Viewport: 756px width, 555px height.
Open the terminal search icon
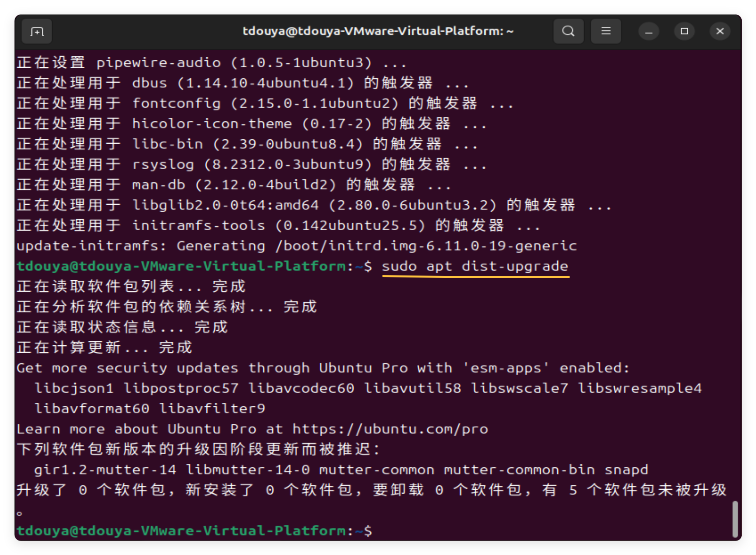568,31
